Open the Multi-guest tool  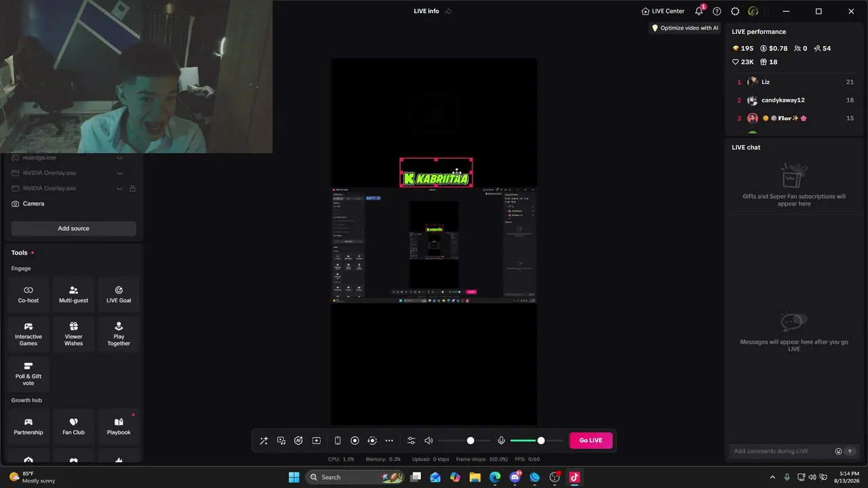point(73,294)
